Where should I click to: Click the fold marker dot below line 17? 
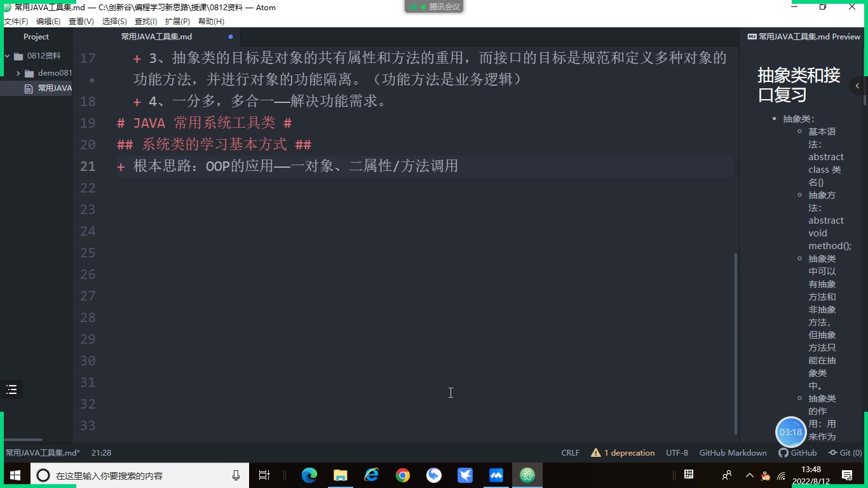point(92,80)
